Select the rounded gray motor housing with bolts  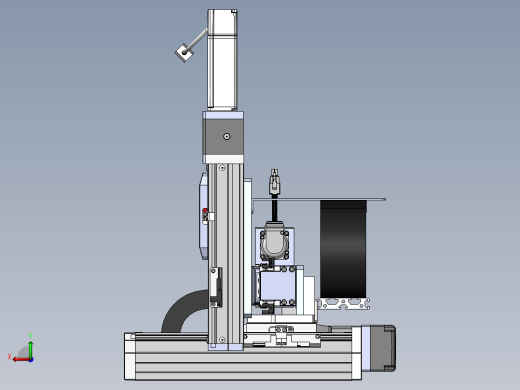(x=274, y=242)
